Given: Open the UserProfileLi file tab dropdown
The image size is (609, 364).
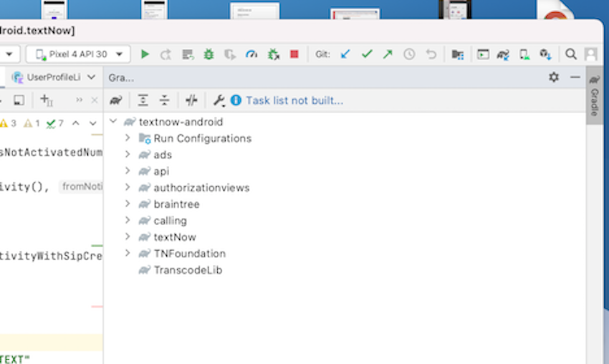Looking at the screenshot, I should pyautogui.click(x=91, y=77).
